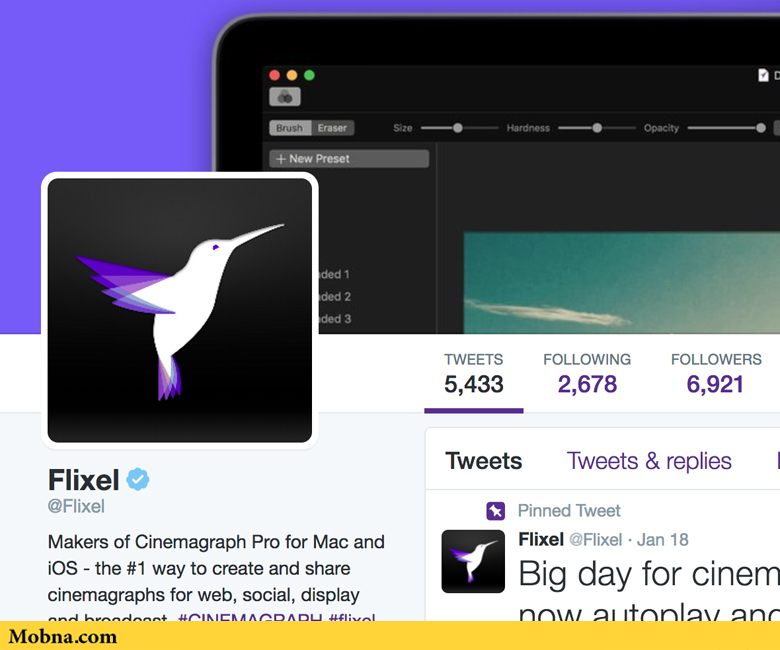
Task: Click the yellow minimize window button
Action: click(292, 75)
